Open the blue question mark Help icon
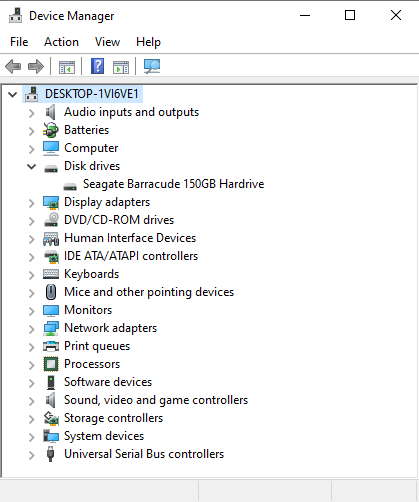Viewport: 419px width, 502px height. [x=98, y=66]
